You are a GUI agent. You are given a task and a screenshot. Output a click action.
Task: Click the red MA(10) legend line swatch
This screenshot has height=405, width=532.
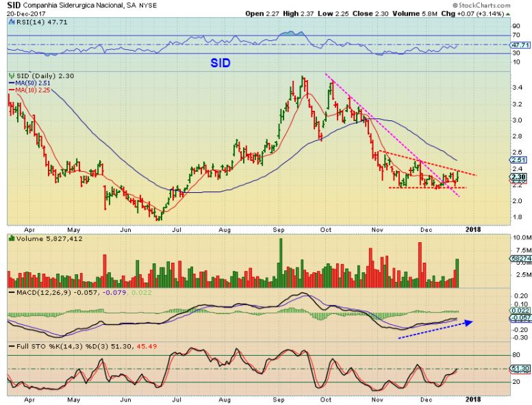click(x=12, y=90)
